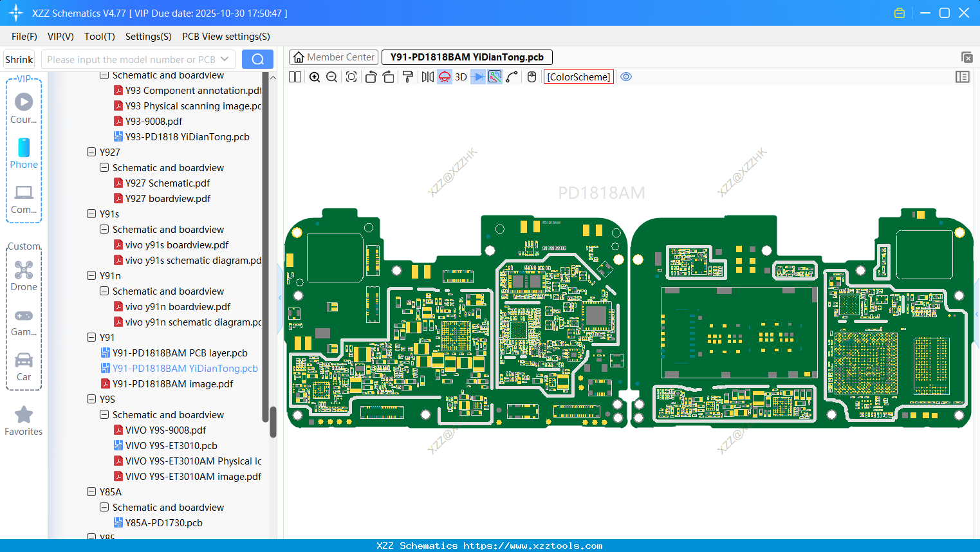Collapse the Y9S tree node
Screen dimensions: 980x552
91,399
